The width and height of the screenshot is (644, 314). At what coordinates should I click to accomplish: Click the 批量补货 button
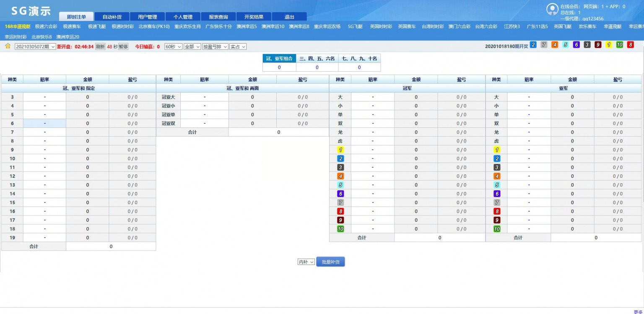pos(330,262)
